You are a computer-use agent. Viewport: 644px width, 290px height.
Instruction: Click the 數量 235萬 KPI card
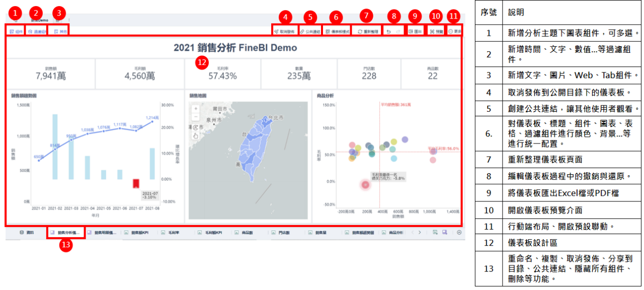pos(299,74)
